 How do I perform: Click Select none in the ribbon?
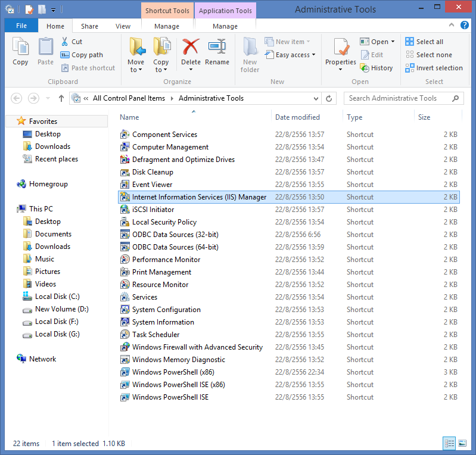pyautogui.click(x=429, y=55)
